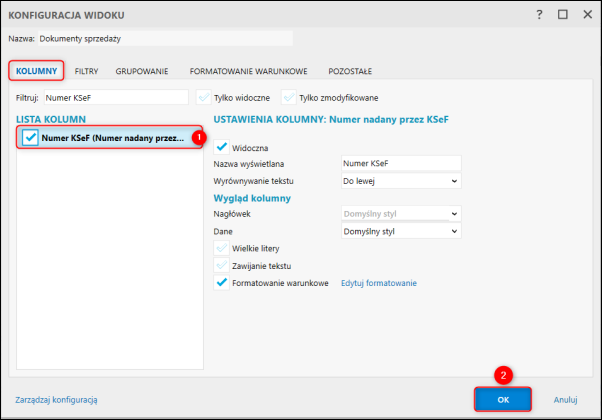Open the Dane style dropdown
Screen dimensions: 602x420
click(401, 231)
